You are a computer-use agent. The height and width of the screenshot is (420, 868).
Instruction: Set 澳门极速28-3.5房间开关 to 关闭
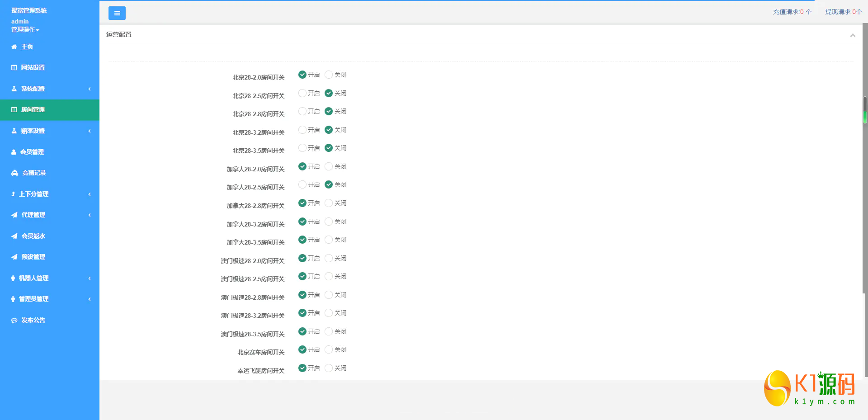329,331
